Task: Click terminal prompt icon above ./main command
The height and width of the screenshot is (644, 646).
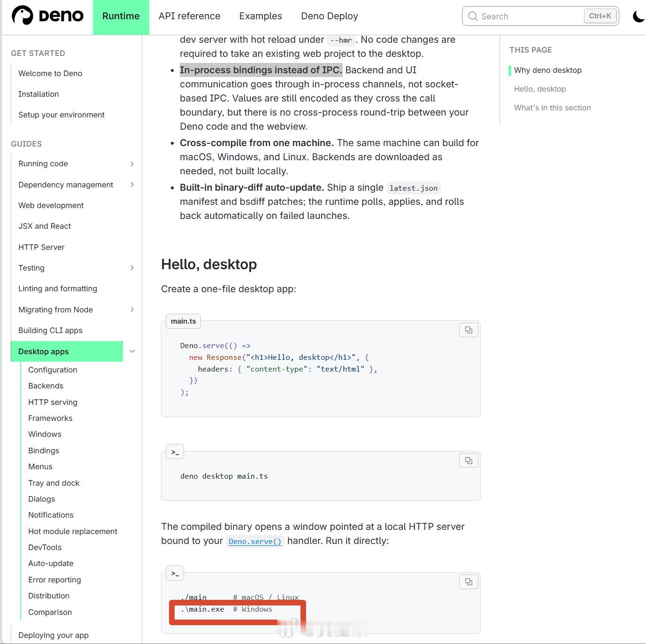Action: point(175,574)
